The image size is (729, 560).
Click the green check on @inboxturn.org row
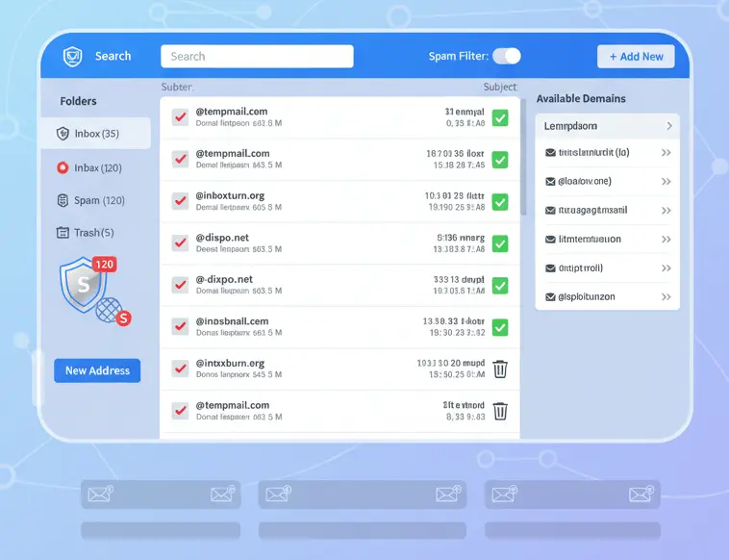[x=500, y=202]
